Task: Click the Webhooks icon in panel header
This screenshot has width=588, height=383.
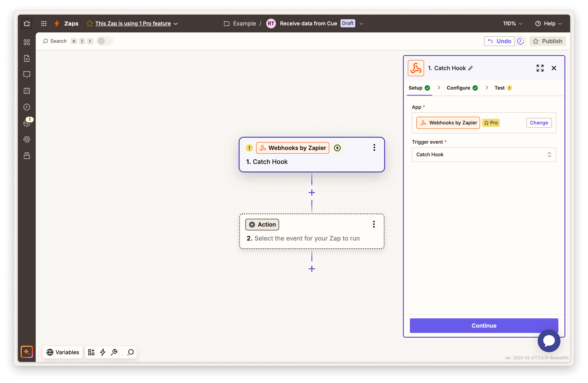Action: click(416, 68)
